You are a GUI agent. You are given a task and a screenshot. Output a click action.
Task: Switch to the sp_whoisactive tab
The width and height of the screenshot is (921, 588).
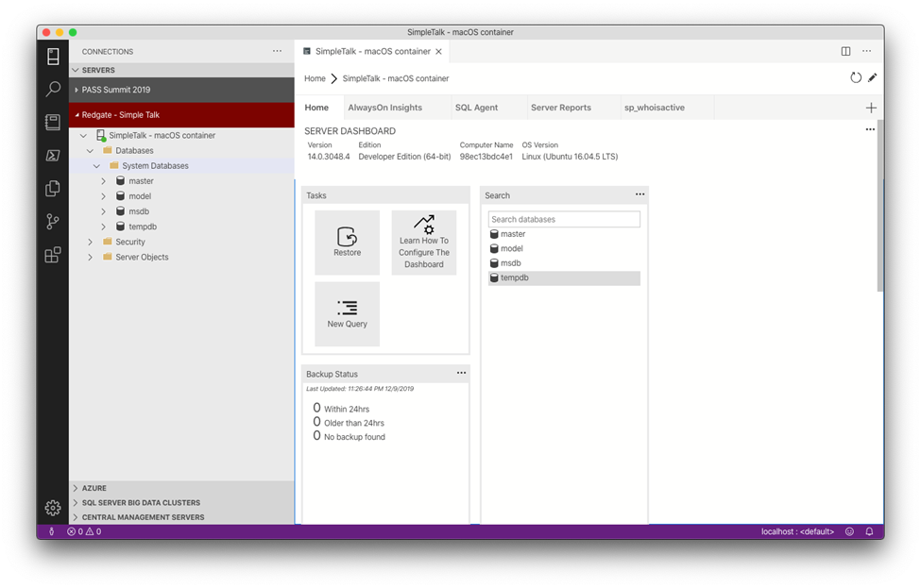(x=655, y=108)
